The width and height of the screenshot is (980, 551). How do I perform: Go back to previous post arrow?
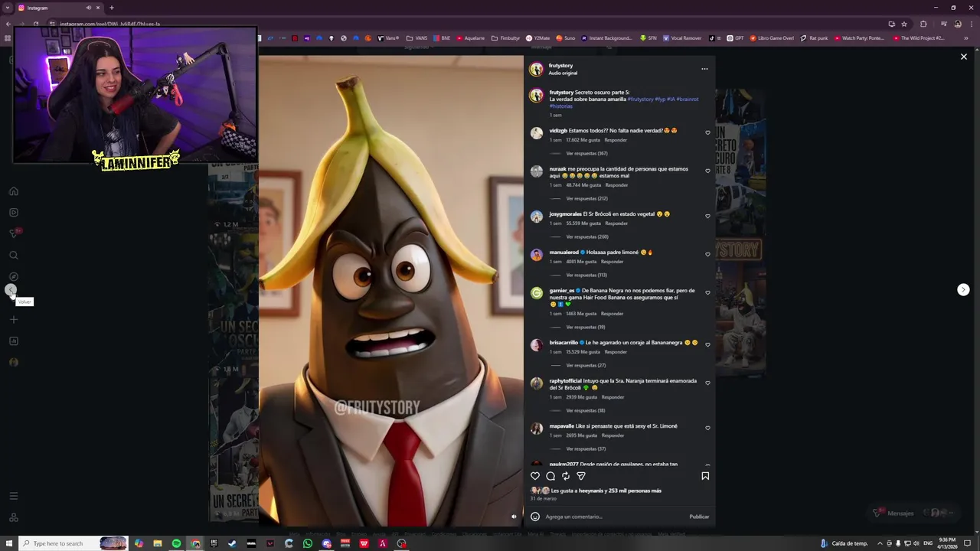click(x=11, y=290)
